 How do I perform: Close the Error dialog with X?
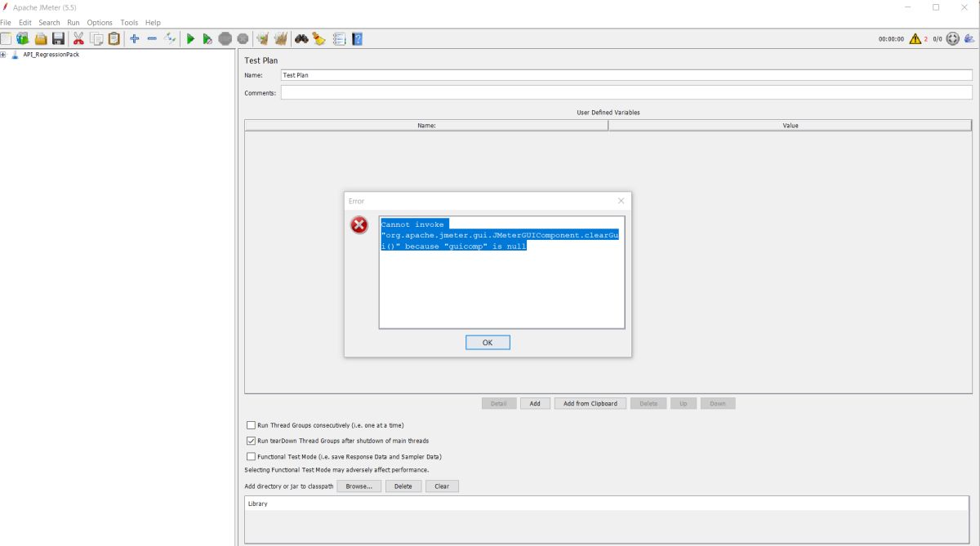621,201
